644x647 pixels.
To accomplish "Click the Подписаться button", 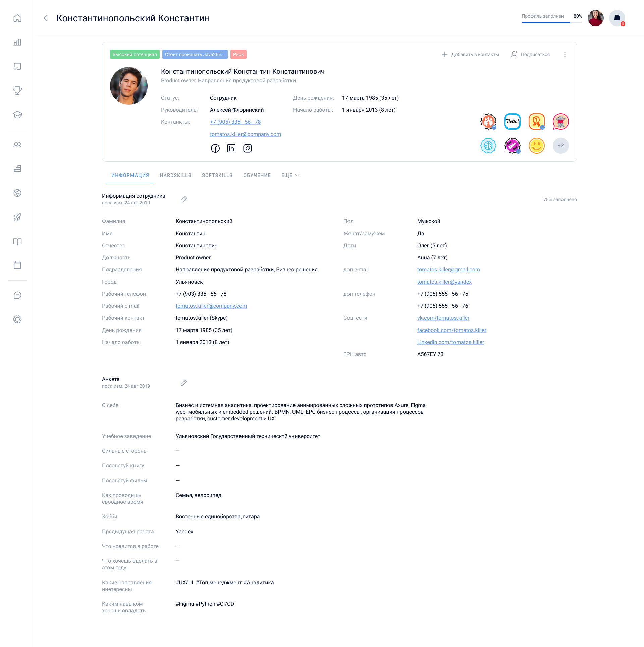I will (530, 54).
